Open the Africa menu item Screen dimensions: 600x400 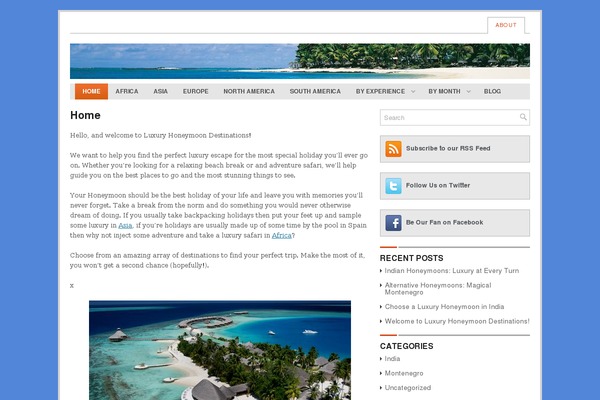pyautogui.click(x=127, y=91)
